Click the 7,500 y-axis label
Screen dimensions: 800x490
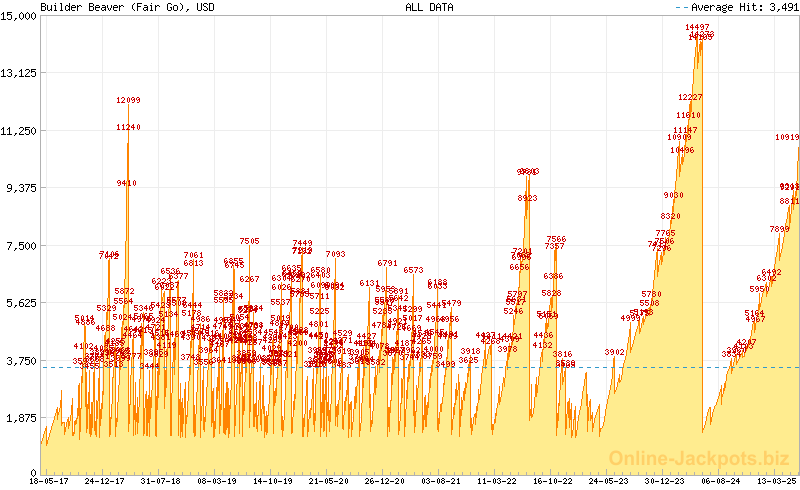point(20,245)
